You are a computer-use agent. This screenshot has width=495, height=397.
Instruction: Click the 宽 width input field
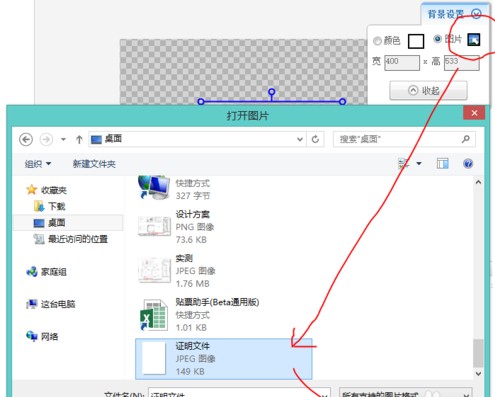pos(402,63)
